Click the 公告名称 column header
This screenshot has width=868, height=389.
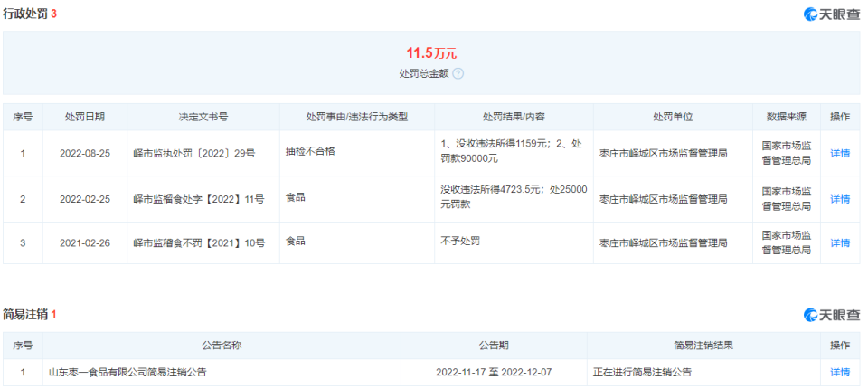222,346
